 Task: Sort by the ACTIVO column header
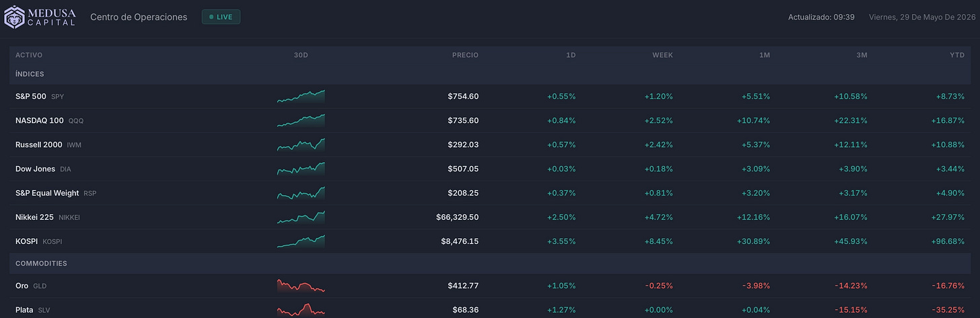click(x=29, y=55)
